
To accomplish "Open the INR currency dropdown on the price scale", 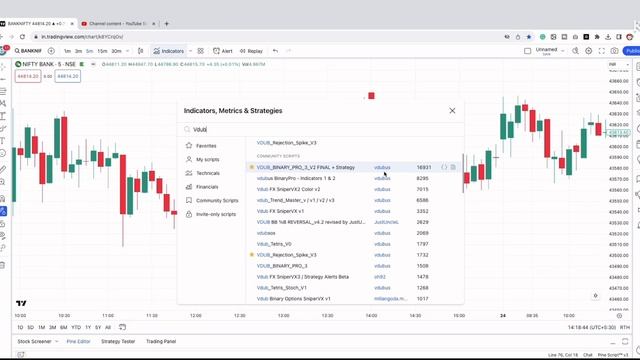I will (x=618, y=64).
